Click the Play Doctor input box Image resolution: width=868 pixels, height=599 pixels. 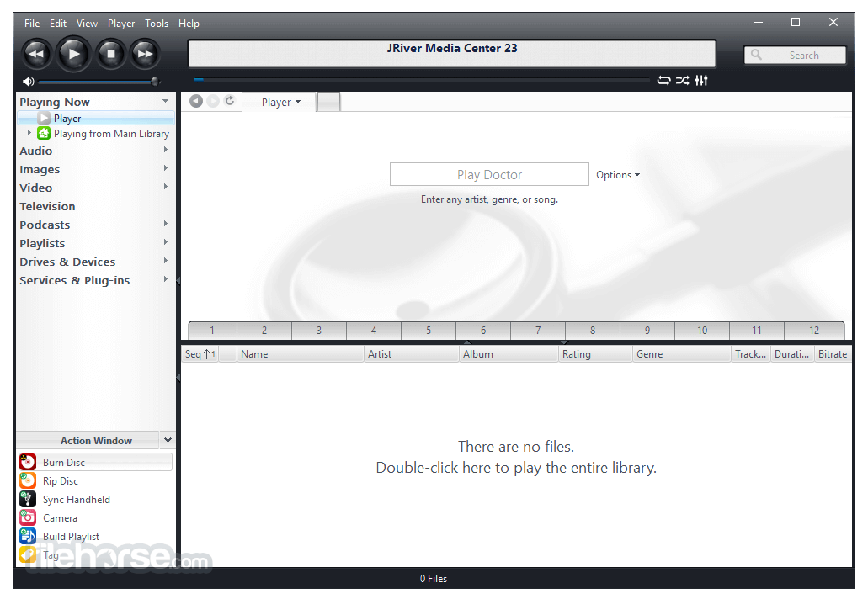click(489, 174)
